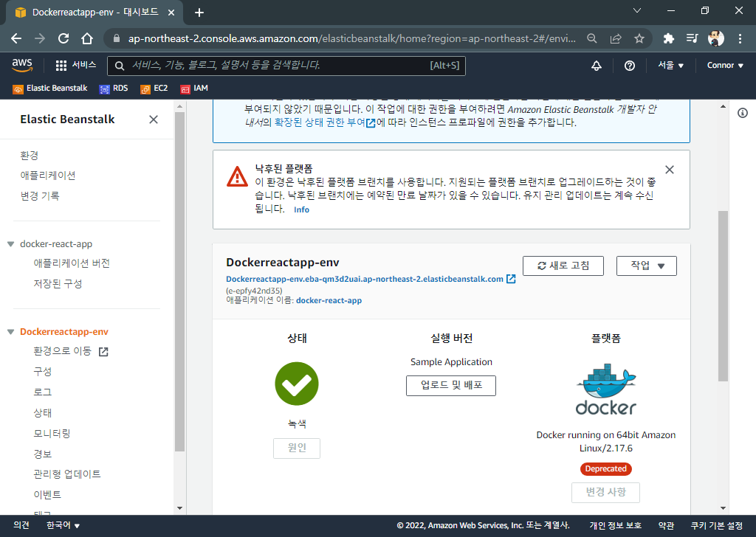Go to 애플리케이션 in the sidebar
This screenshot has width=756, height=537.
[x=48, y=176]
